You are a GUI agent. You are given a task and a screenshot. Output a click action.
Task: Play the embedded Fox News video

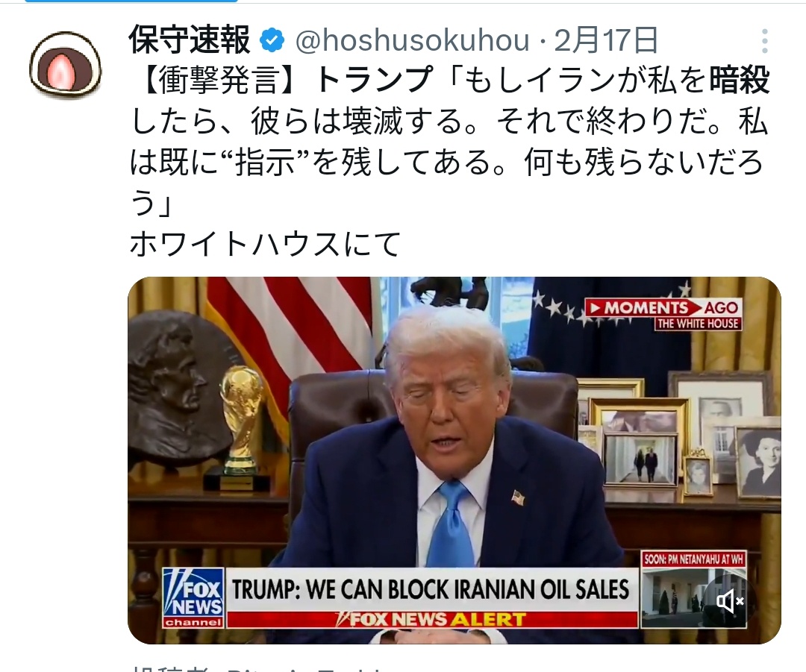click(454, 460)
